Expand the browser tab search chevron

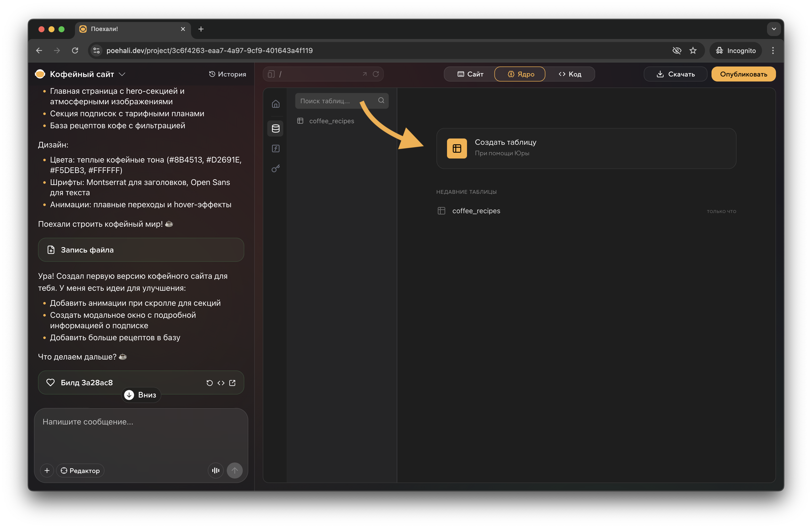pos(773,29)
